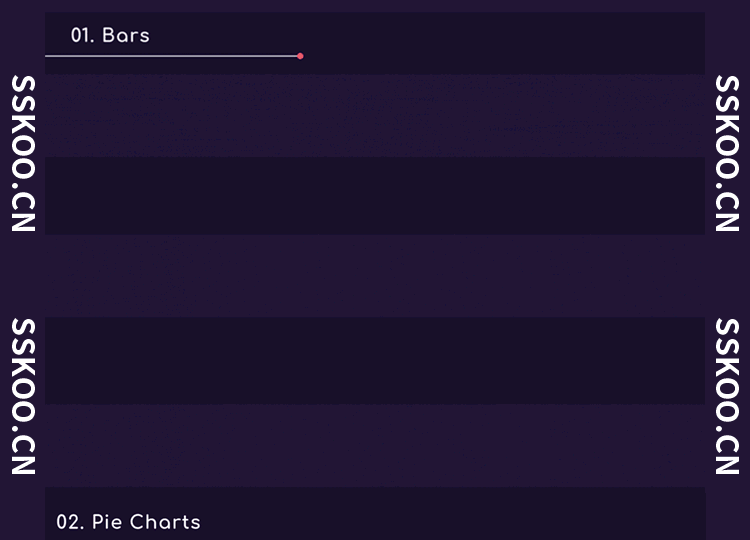Open the "Pie Charts" section title text

point(146,522)
